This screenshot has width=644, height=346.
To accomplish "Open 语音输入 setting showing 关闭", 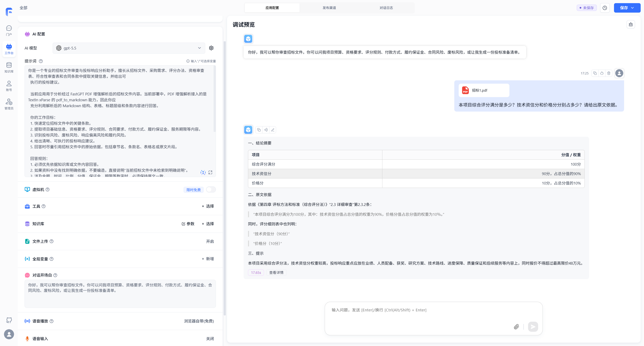I will coord(210,338).
